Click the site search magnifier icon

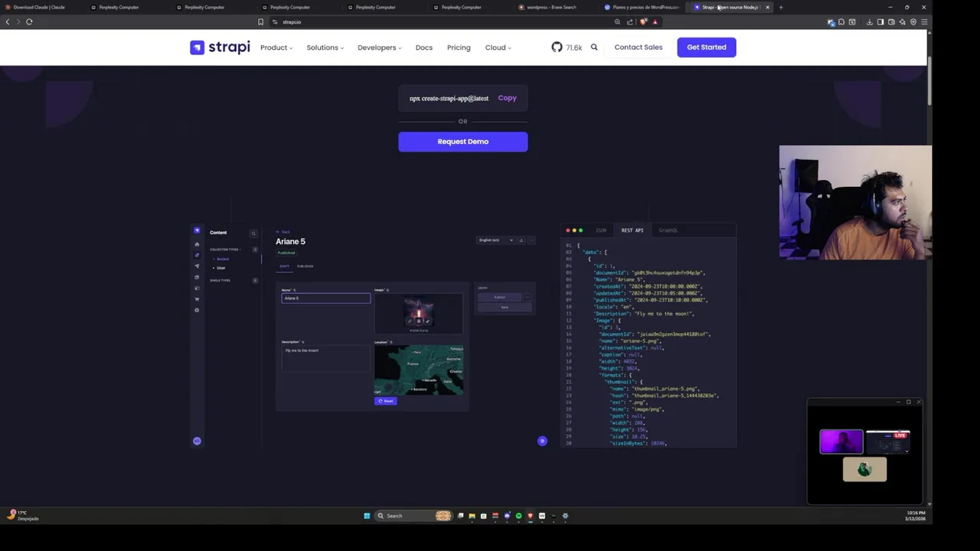pyautogui.click(x=594, y=47)
